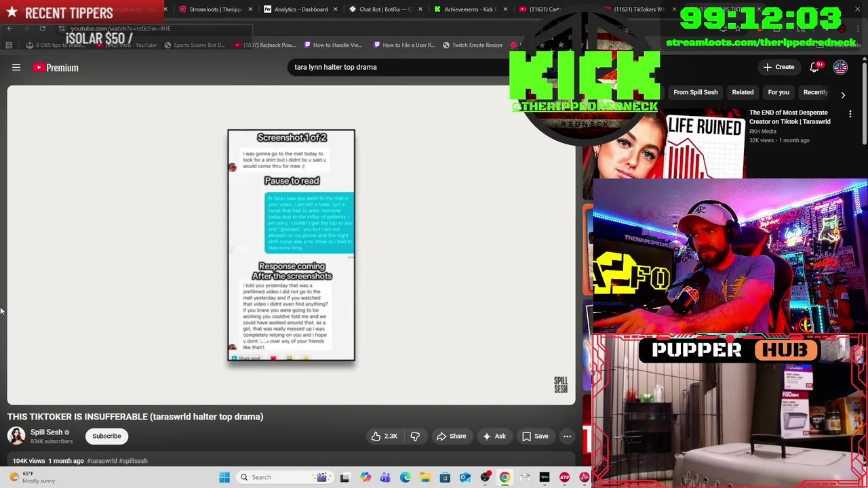Screen dimensions: 868x488
Task: Click the #spillsesh hashtag
Action: 133,461
